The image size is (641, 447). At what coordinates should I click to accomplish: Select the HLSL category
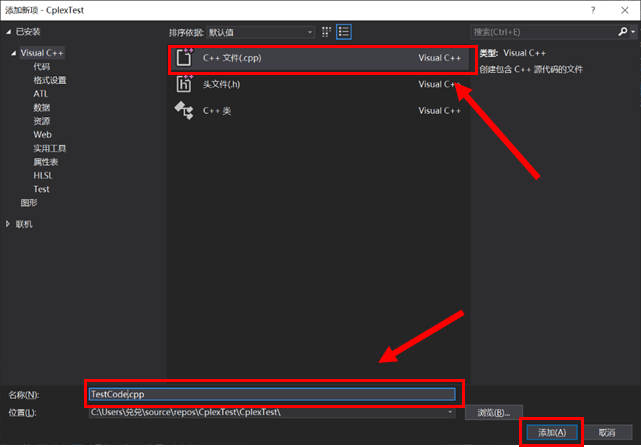click(x=43, y=175)
